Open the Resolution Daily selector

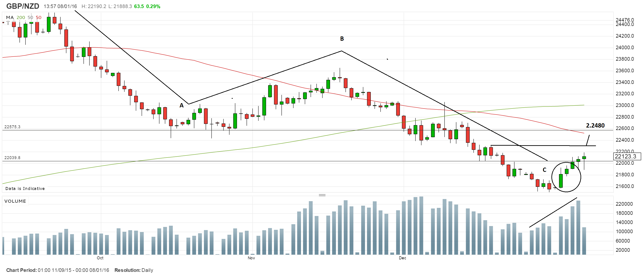[x=134, y=270]
